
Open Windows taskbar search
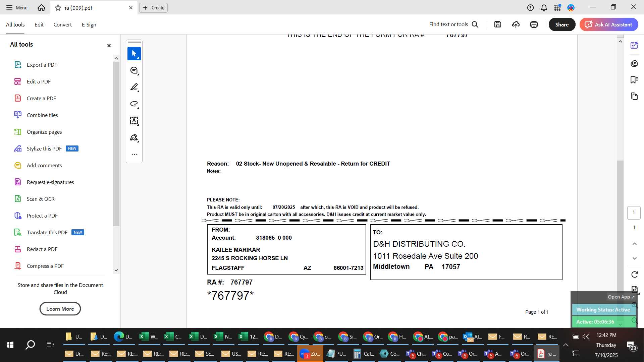coord(30,345)
